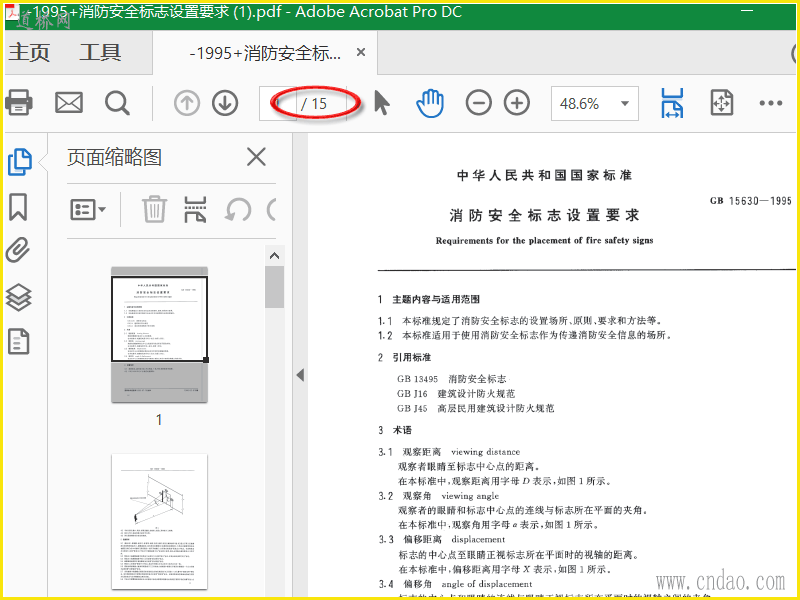Click term '3.1 观察距离 viewing distance'
The width and height of the screenshot is (800, 600).
449,452
